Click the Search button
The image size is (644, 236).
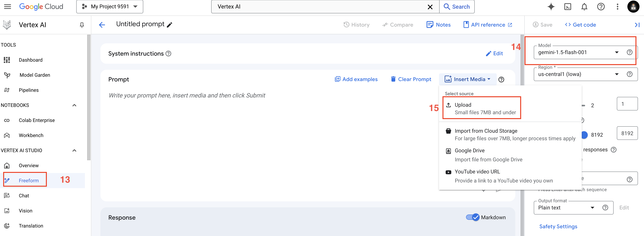click(457, 7)
